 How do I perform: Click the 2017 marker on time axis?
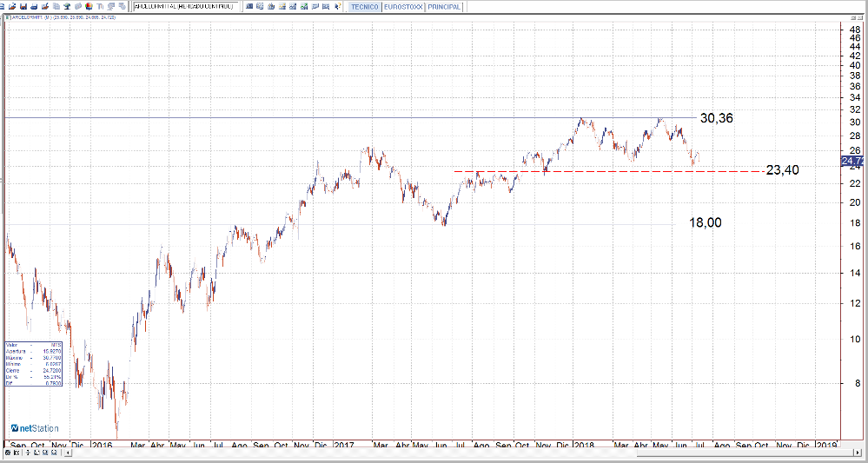[344, 445]
